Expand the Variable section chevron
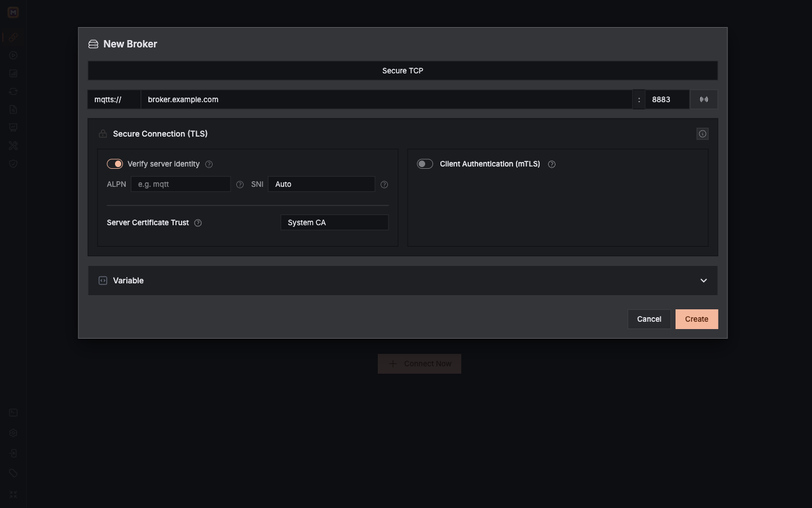Image resolution: width=812 pixels, height=508 pixels. pos(703,281)
